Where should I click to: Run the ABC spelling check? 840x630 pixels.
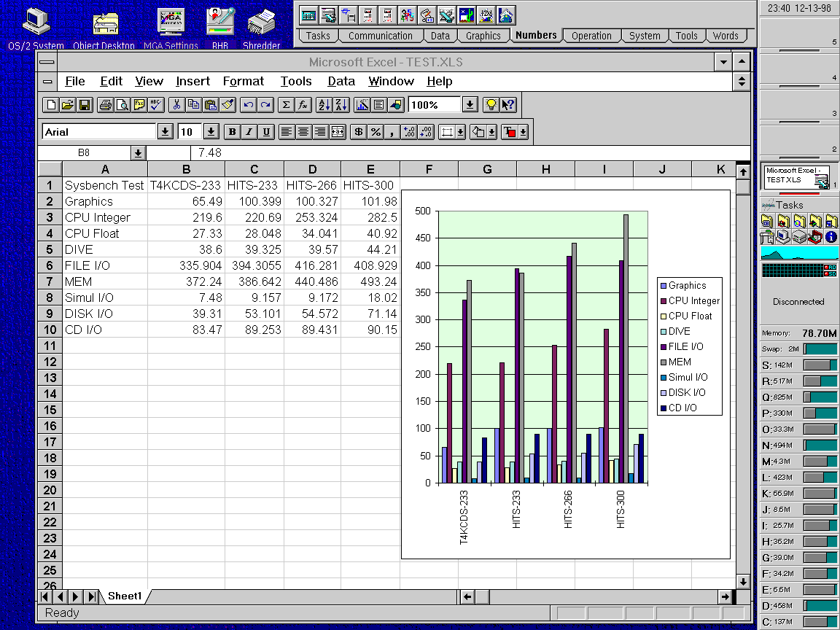[x=156, y=104]
